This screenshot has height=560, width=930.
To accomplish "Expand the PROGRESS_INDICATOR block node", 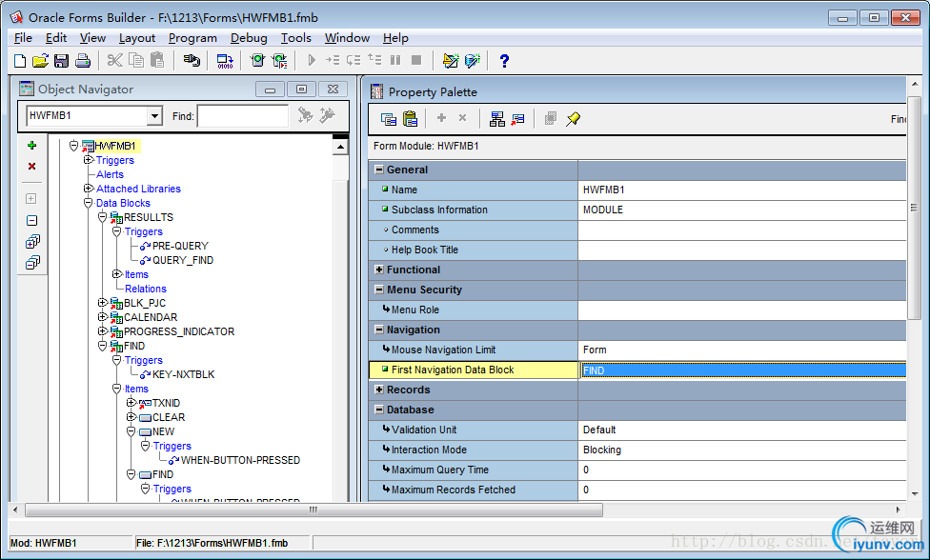I will click(x=103, y=331).
